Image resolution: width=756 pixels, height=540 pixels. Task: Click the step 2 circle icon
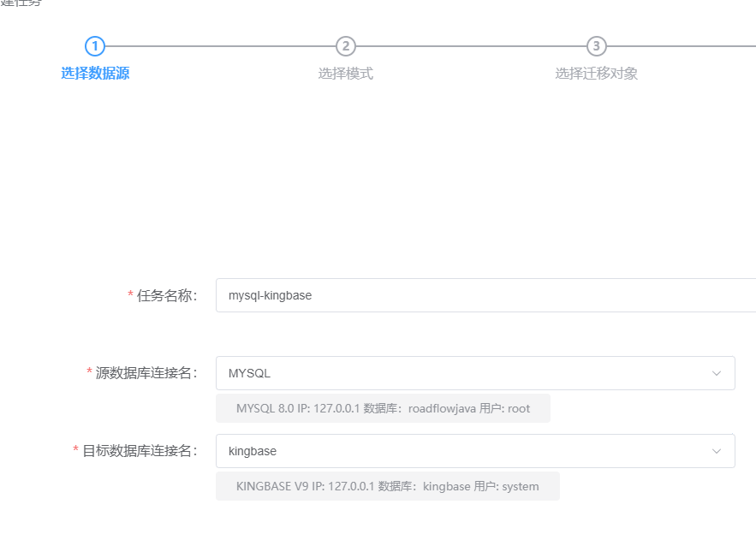(x=346, y=46)
